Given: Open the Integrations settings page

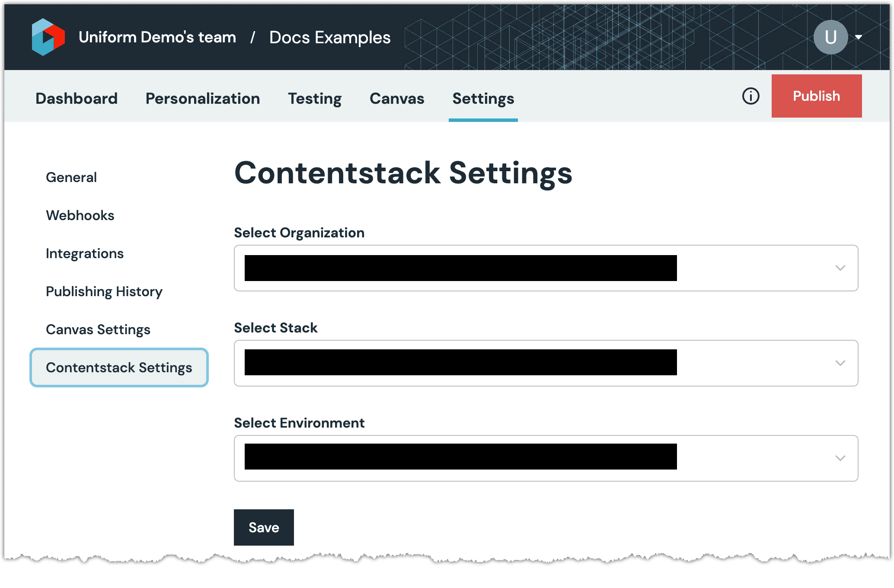Looking at the screenshot, I should coord(85,253).
